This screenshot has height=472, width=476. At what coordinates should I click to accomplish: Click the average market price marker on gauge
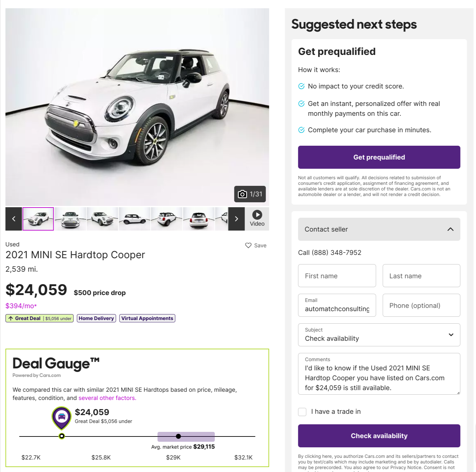[x=178, y=436]
